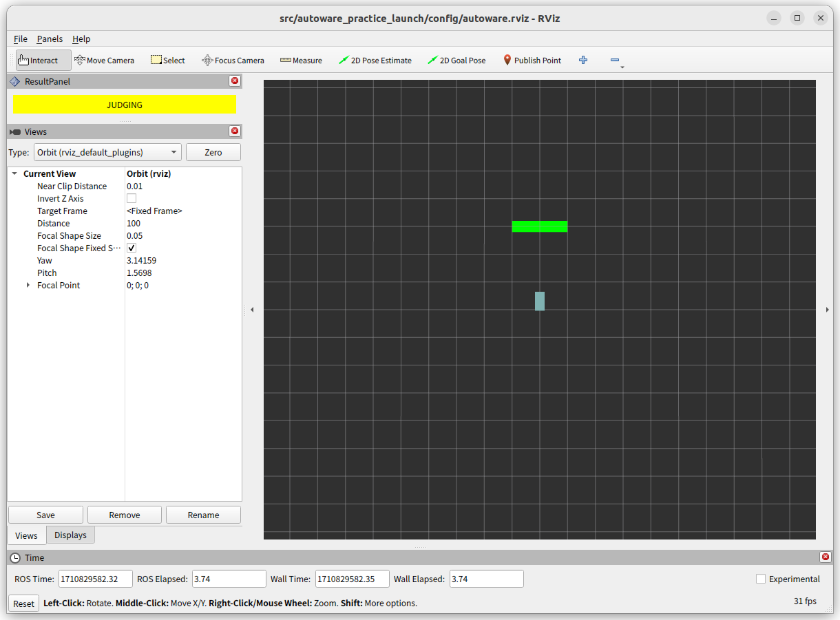The width and height of the screenshot is (840, 620).
Task: Choose the Select tool in toolbar
Action: [168, 61]
